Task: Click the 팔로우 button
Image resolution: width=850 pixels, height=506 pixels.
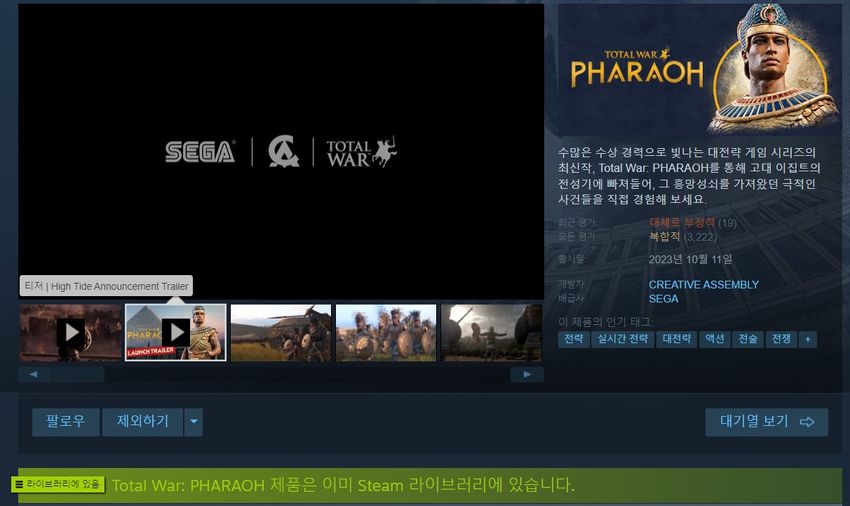Action: click(66, 421)
